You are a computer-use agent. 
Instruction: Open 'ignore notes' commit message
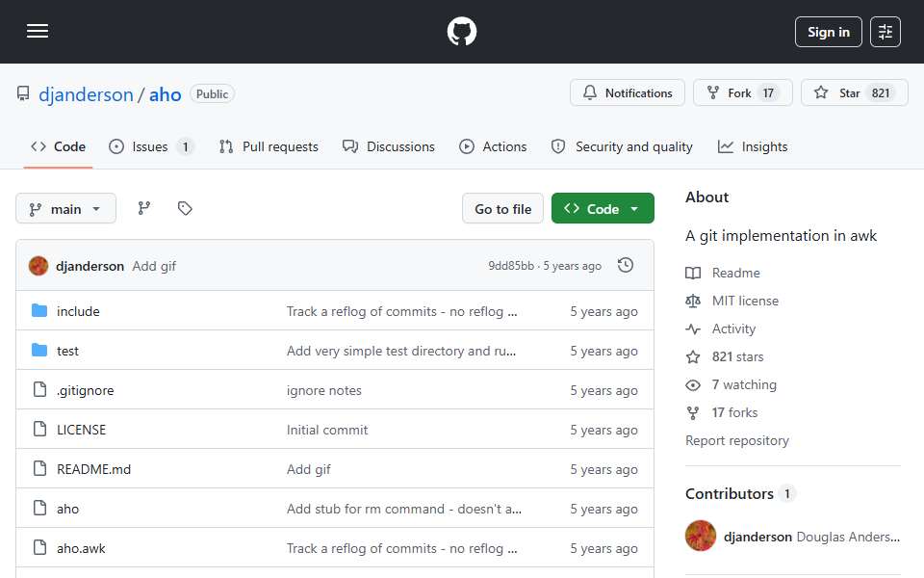pos(324,390)
